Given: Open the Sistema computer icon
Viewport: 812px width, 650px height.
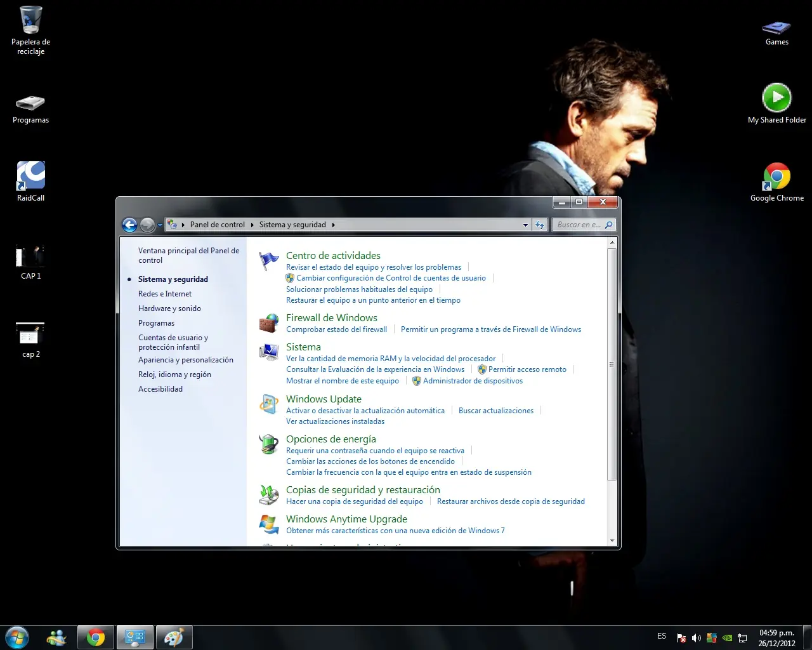Looking at the screenshot, I should 269,352.
